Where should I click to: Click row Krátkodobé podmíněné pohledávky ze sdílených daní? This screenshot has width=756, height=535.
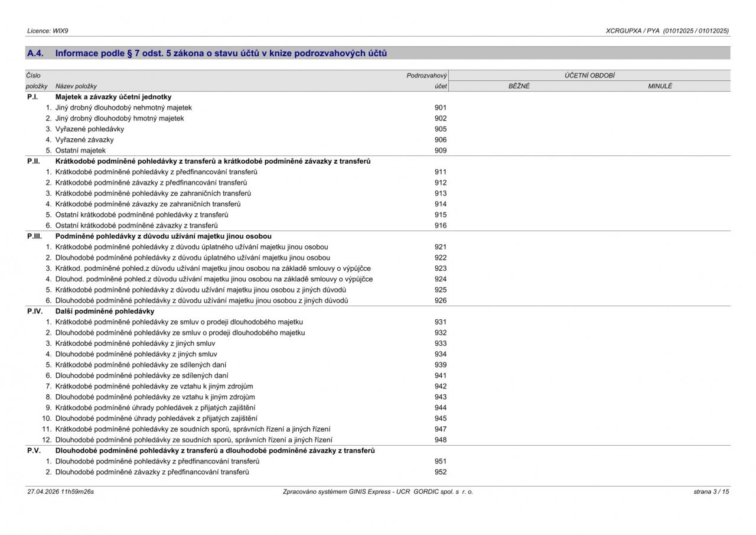(x=378, y=365)
